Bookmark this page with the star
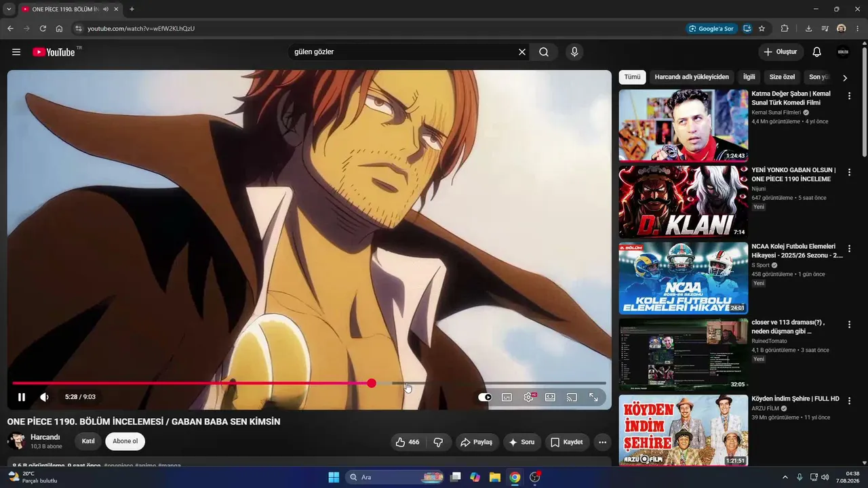 tap(762, 28)
